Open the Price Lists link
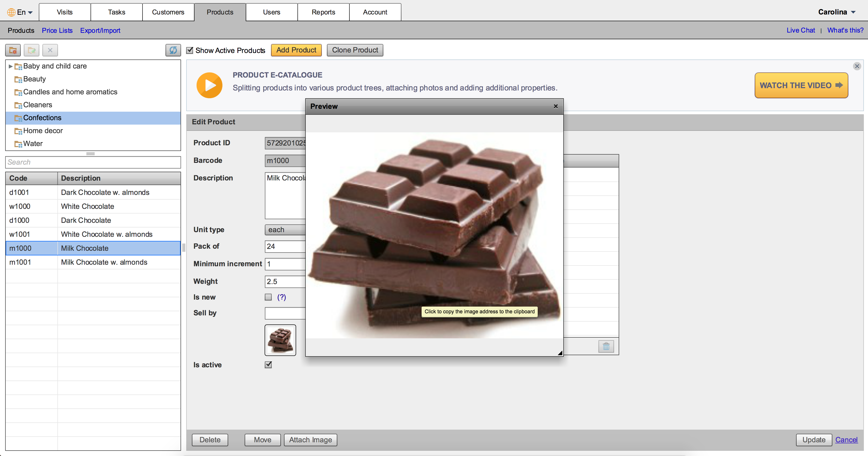 point(57,30)
